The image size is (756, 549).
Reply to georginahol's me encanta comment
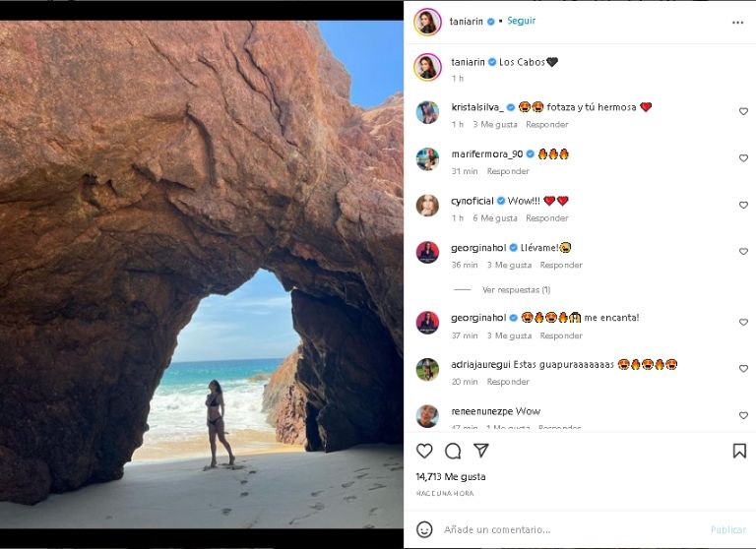[x=561, y=335]
